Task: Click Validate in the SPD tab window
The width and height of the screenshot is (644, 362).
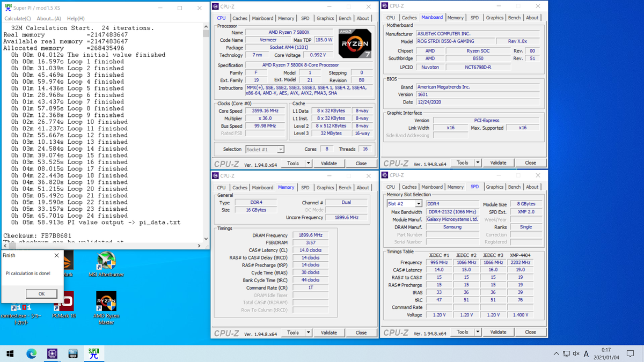Action: (x=498, y=332)
